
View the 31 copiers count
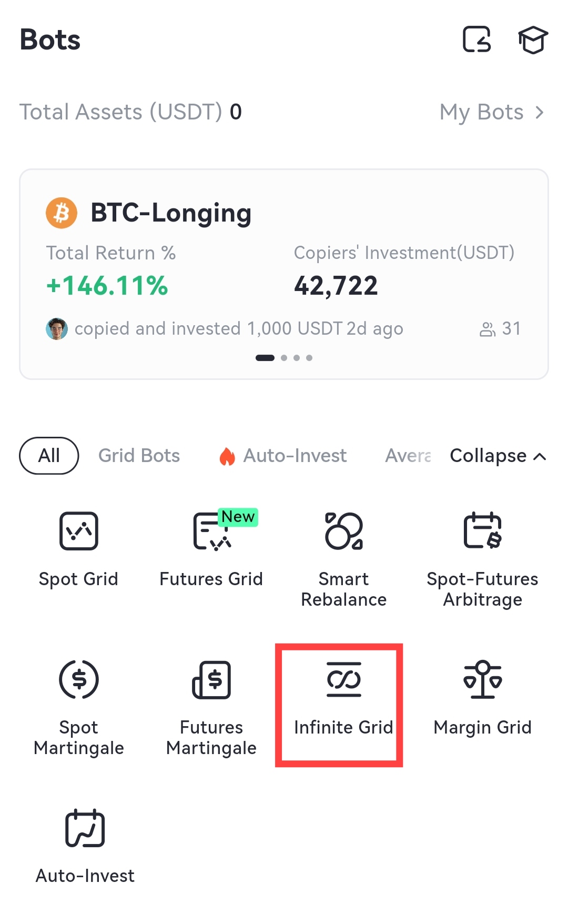pyautogui.click(x=500, y=329)
